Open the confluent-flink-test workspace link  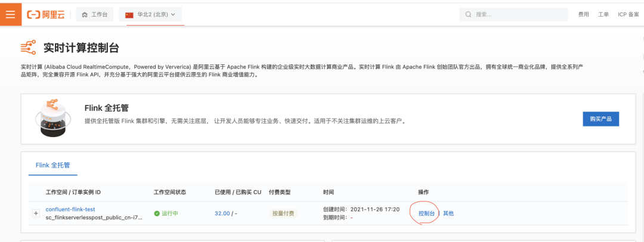click(x=70, y=209)
